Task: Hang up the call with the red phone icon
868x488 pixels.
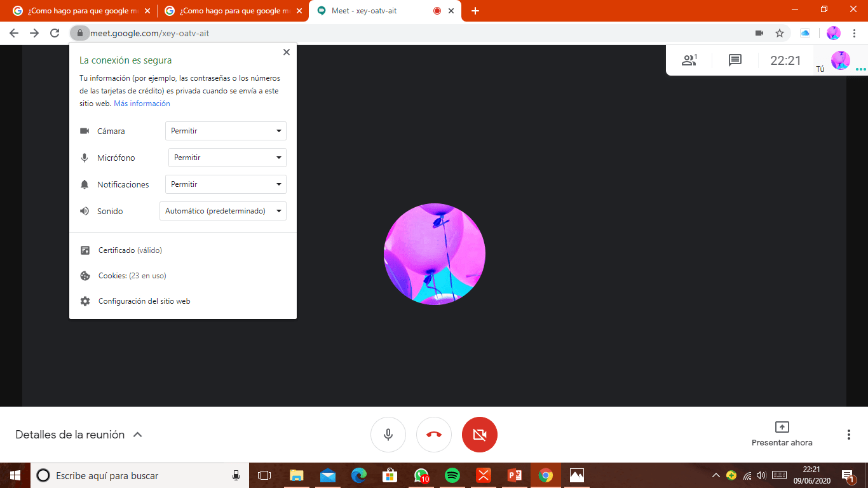Action: click(x=434, y=435)
